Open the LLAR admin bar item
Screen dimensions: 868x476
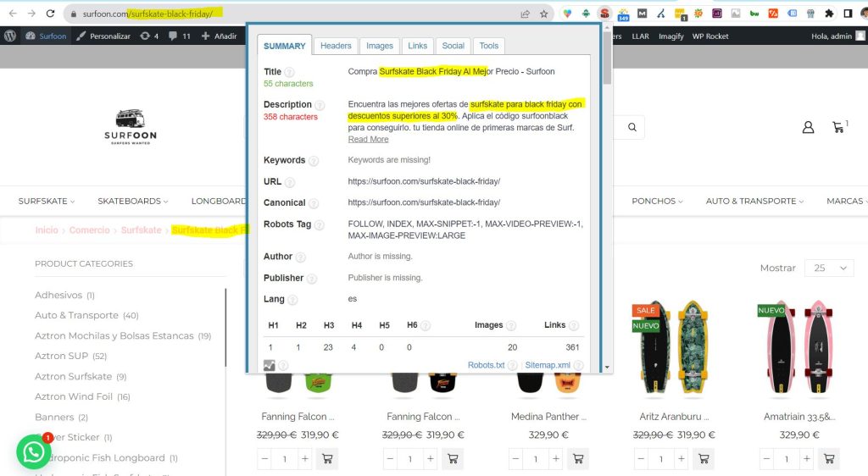[x=641, y=36]
